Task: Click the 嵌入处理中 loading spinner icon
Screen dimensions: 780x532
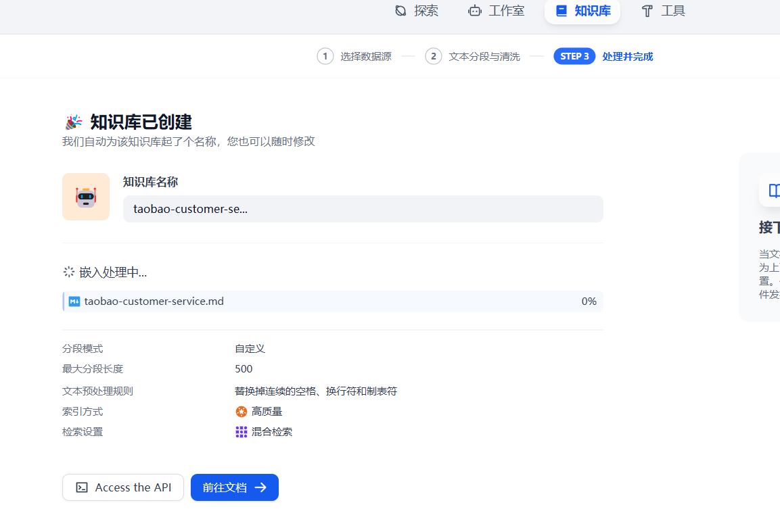Action: [x=68, y=272]
